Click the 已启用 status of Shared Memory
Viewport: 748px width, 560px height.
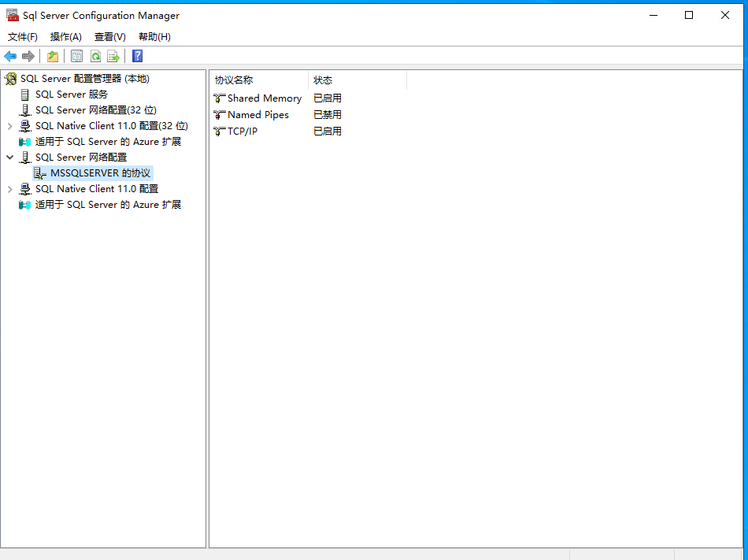point(328,98)
